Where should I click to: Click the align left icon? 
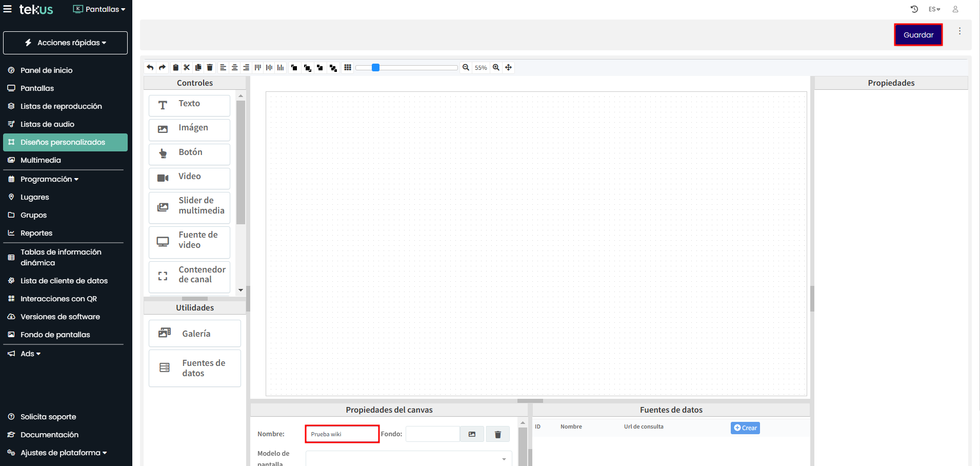pyautogui.click(x=223, y=67)
